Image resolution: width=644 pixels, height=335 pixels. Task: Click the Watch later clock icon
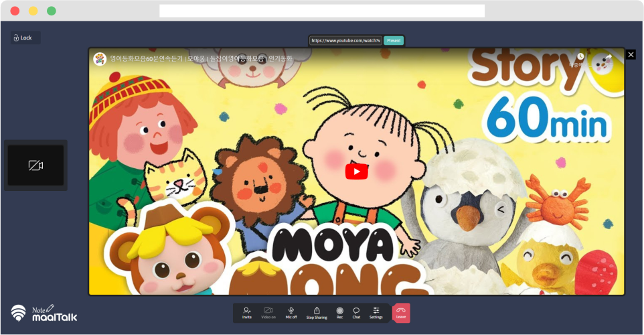580,58
